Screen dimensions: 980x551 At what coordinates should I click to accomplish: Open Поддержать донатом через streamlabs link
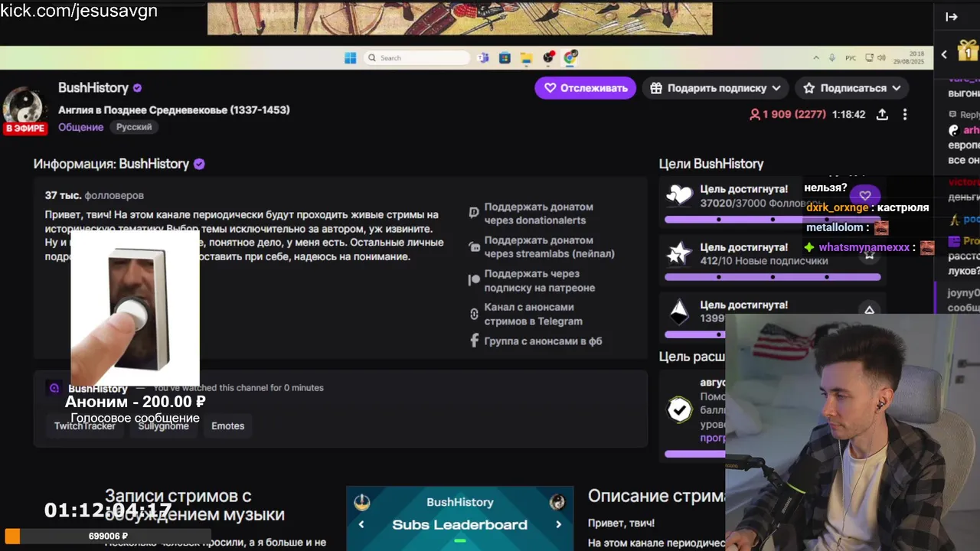549,246
